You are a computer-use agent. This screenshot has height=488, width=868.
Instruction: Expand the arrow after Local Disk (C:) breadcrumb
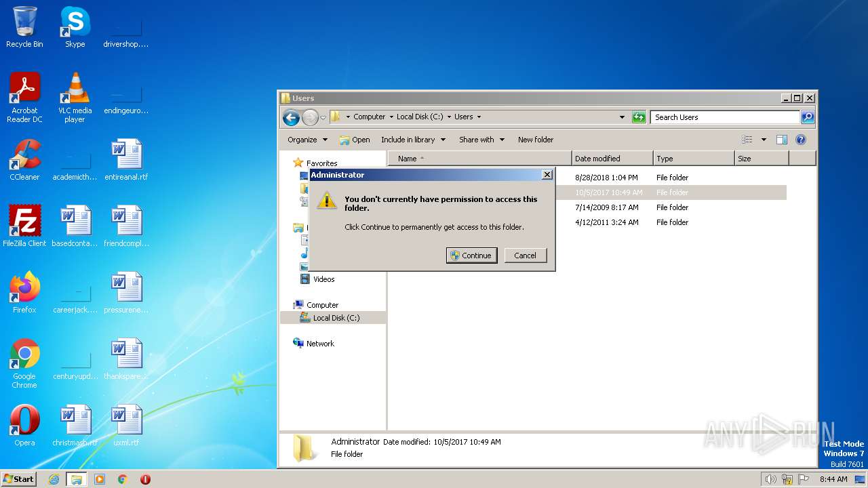pyautogui.click(x=449, y=117)
